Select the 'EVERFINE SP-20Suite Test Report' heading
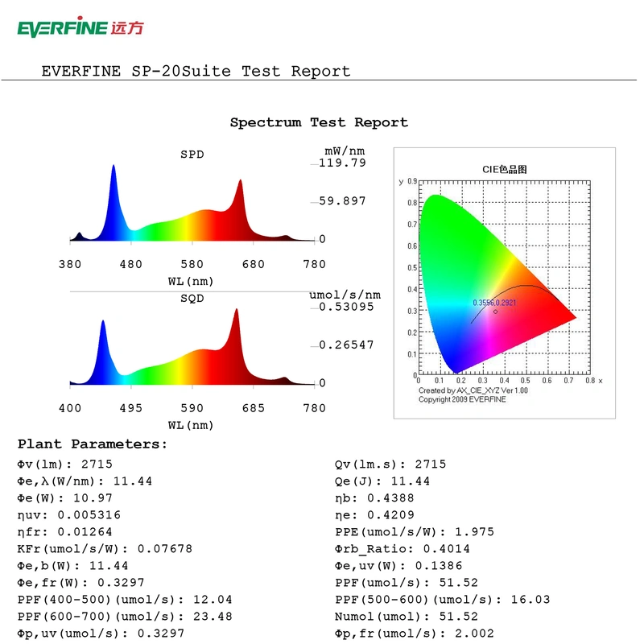The image size is (644, 644). click(x=196, y=72)
